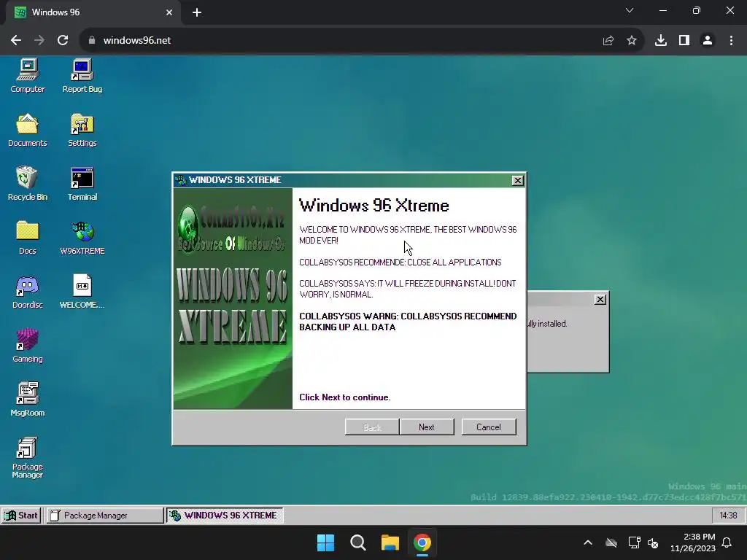Click the OneDrive tray icon
The image size is (747, 560).
tap(611, 542)
